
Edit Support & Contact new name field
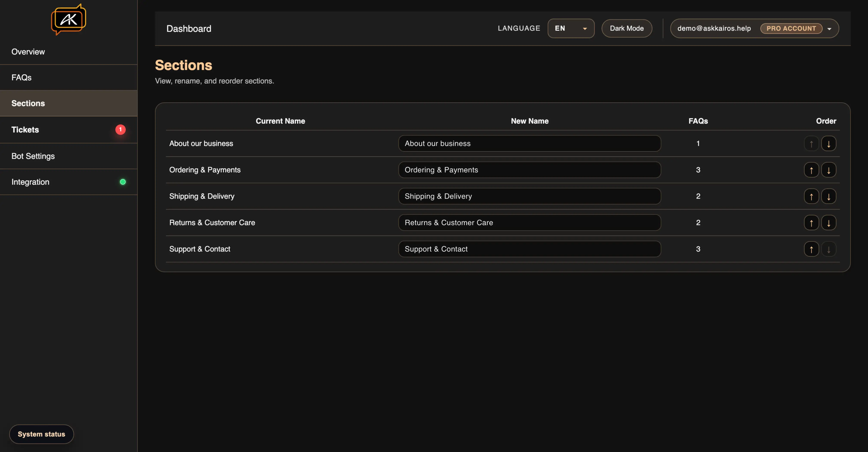(x=529, y=249)
